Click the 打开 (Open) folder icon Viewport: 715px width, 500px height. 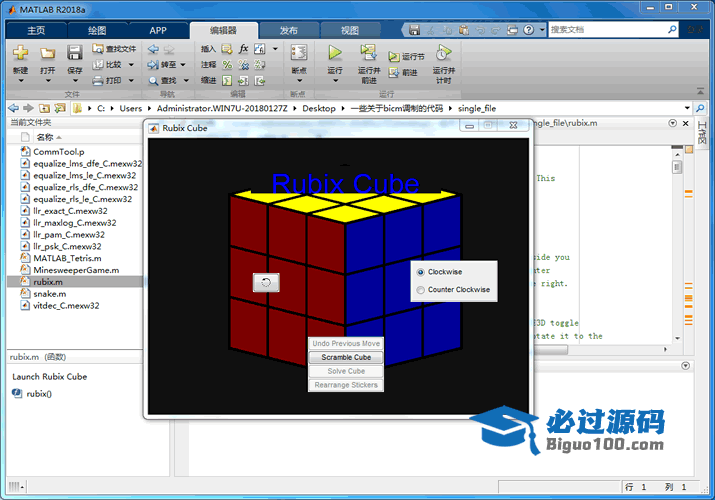click(47, 53)
